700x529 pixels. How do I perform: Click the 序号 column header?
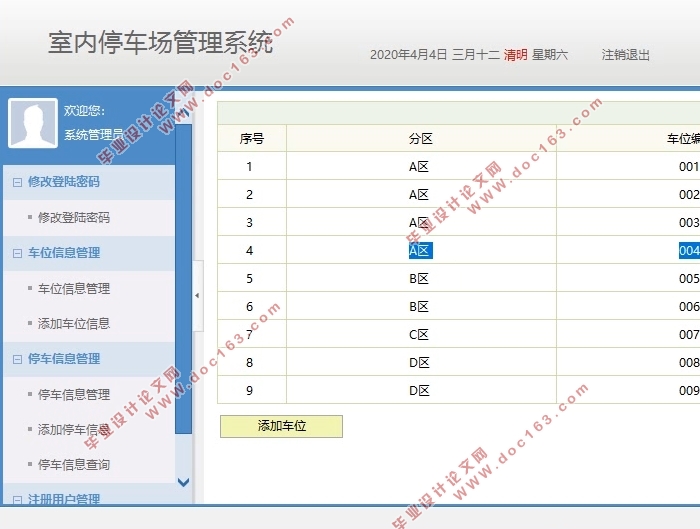252,139
